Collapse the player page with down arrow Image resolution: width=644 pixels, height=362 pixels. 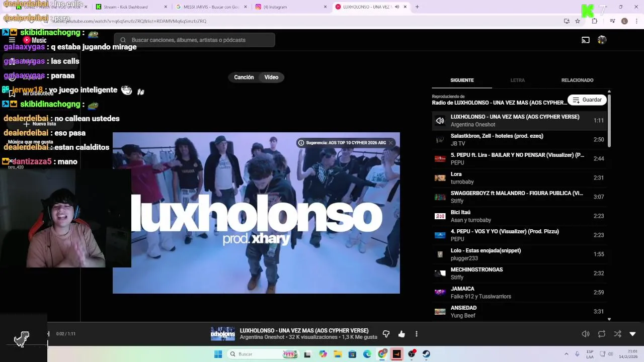(633, 334)
